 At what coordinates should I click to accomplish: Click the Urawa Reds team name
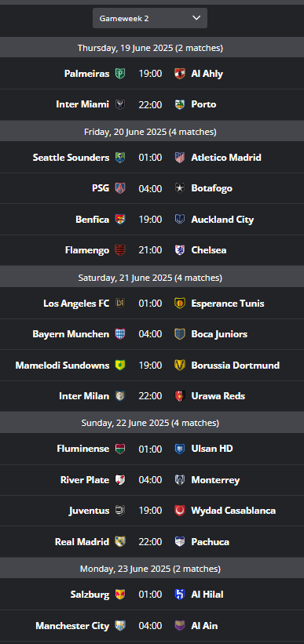[x=218, y=396]
